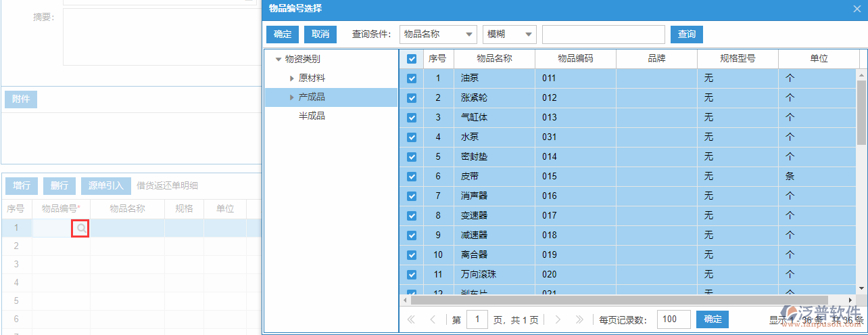The width and height of the screenshot is (868, 335).
Task: Click the 密封垫 item name cell
Action: click(494, 157)
